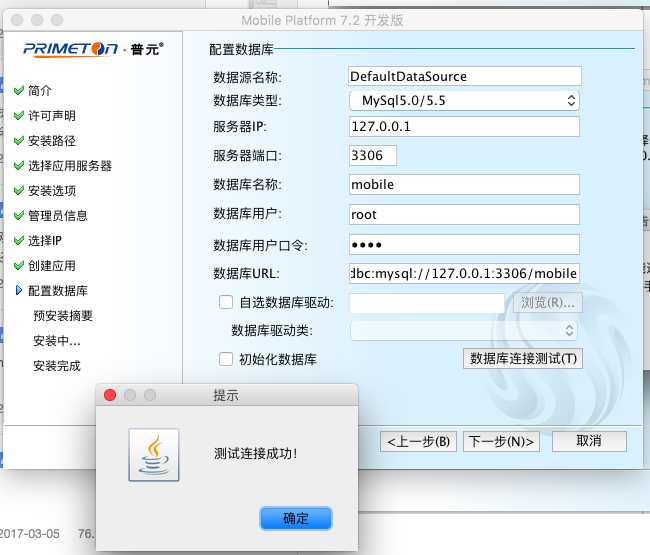
Task: Go back with <上一步(B)
Action: 418,441
